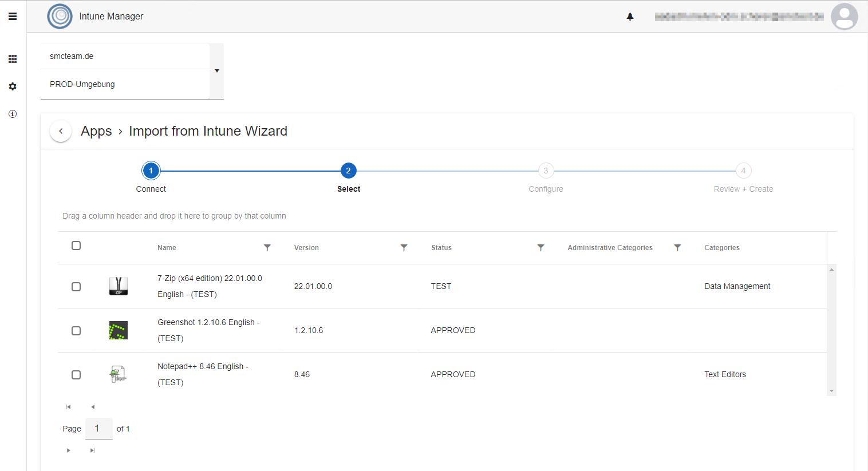
Task: Check the Notepad++ row checkbox
Action: tap(76, 375)
